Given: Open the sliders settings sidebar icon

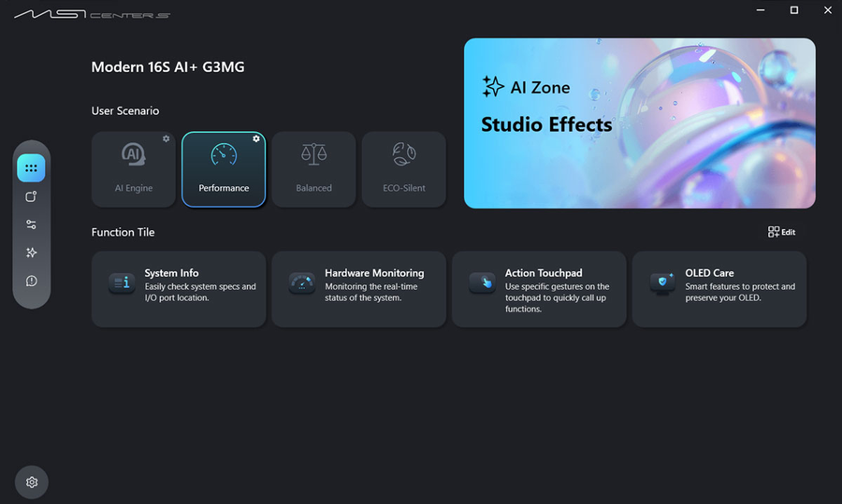Looking at the screenshot, I should click(31, 224).
